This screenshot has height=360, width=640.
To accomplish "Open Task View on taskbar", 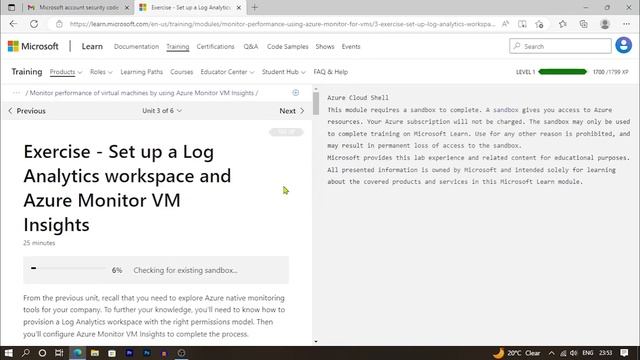I will pyautogui.click(x=59, y=353).
